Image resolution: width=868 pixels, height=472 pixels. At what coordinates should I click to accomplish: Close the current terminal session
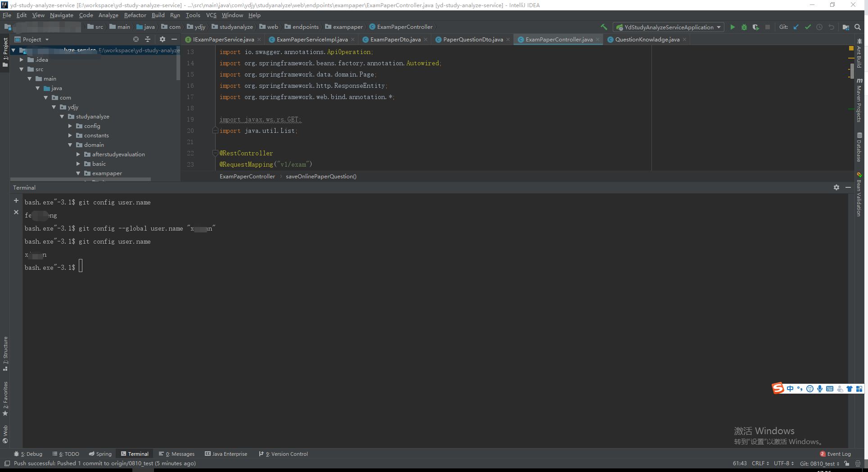coord(16,212)
